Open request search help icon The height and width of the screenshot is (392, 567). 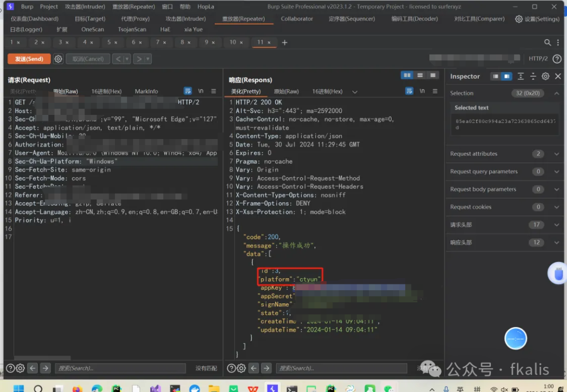(10, 368)
